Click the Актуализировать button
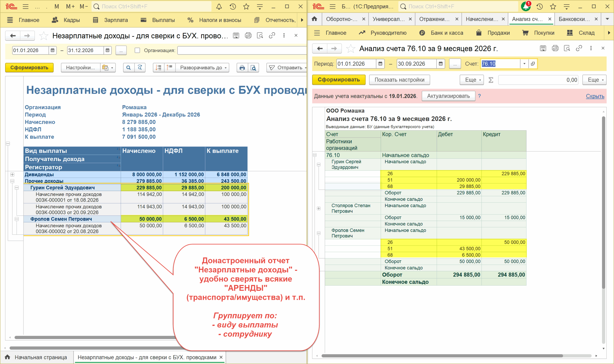 pos(448,96)
